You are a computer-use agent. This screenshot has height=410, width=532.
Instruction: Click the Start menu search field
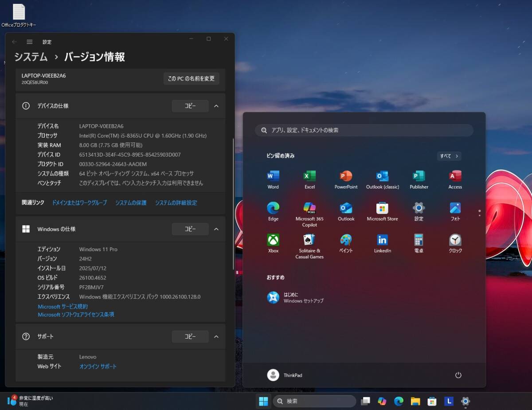point(364,130)
